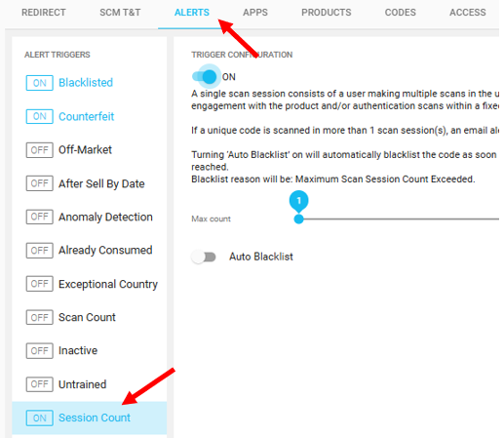Enable the Auto Blacklist toggle

coord(204,257)
